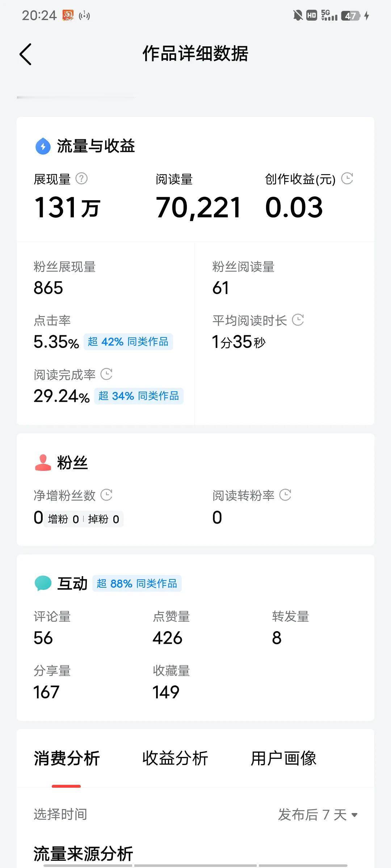
Task: Tap the back arrow icon
Action: 25,54
